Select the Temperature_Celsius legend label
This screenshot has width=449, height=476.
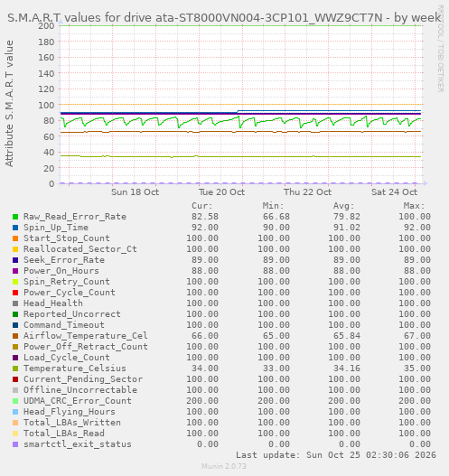pyautogui.click(x=75, y=369)
